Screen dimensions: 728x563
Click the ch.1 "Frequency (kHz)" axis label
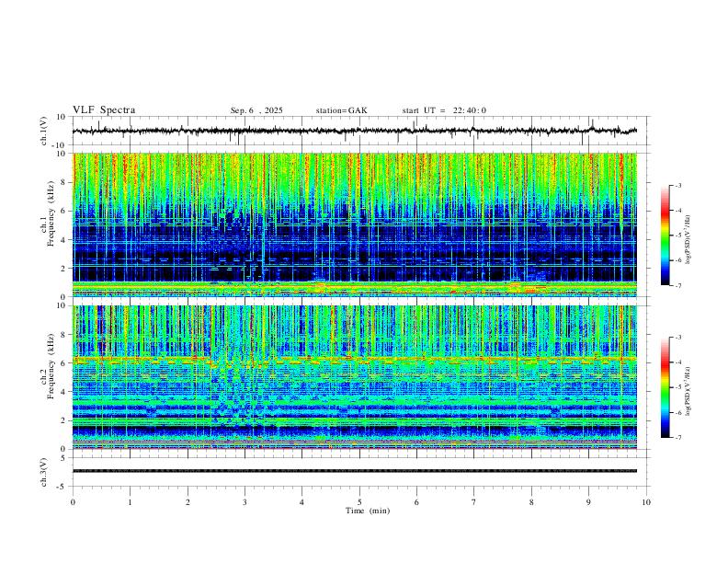[51, 213]
